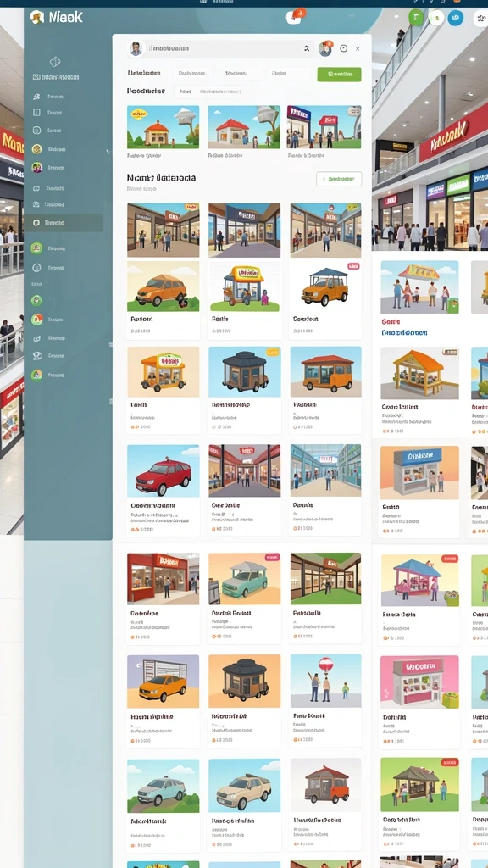Click the user avatar left of search field

[136, 48]
